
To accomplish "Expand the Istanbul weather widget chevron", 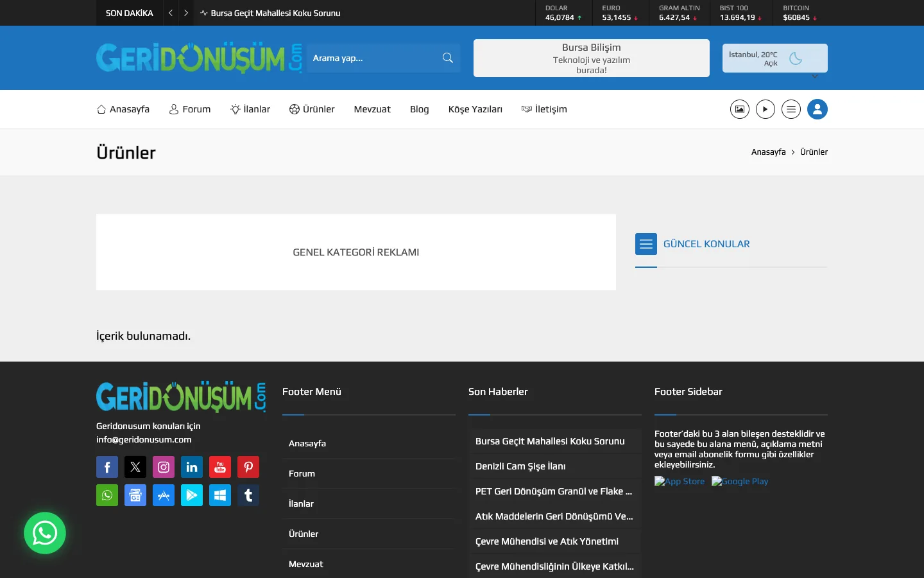I will [x=815, y=76].
